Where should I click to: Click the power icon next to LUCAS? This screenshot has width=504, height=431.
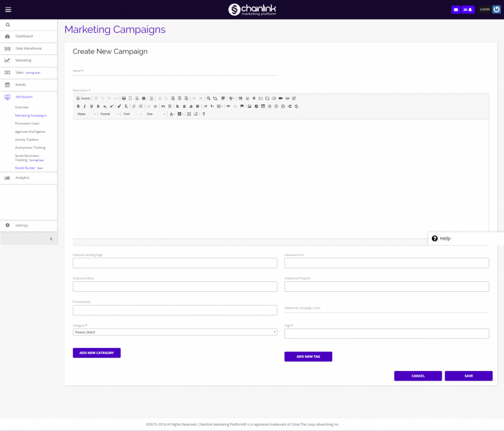pyautogui.click(x=497, y=9)
